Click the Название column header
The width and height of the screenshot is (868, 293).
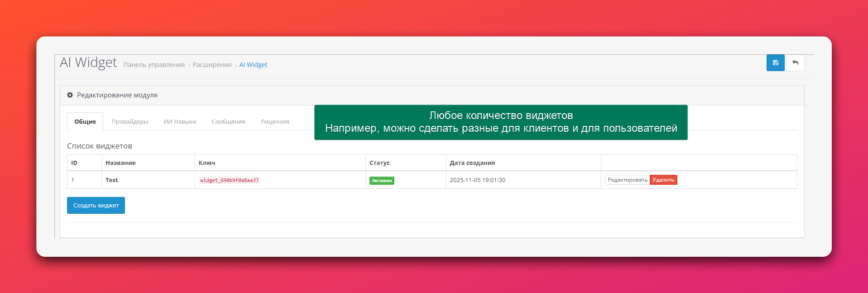[120, 163]
